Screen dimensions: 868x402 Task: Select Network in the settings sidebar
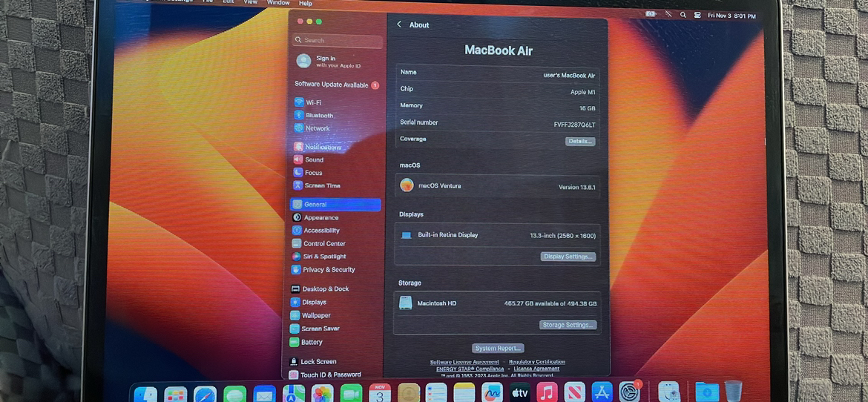pos(312,128)
